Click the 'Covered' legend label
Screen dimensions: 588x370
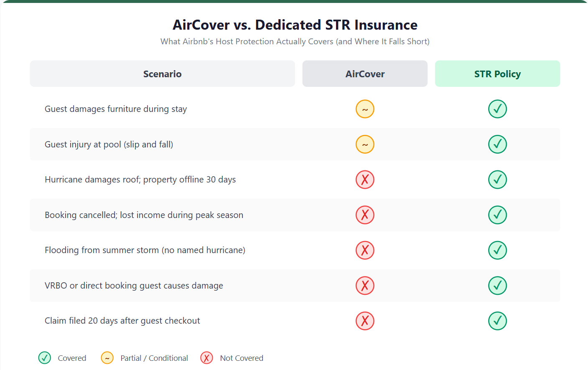coord(72,358)
